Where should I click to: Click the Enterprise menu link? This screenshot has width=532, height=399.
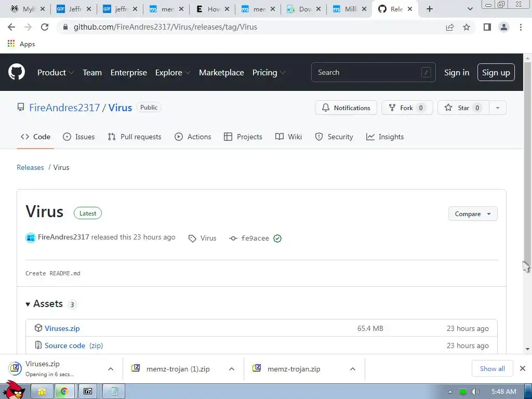click(129, 73)
